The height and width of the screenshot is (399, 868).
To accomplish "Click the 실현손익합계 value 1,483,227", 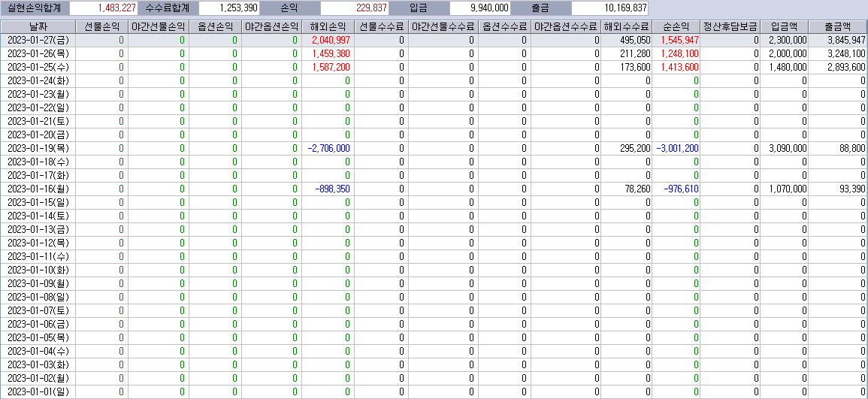I will [x=104, y=8].
